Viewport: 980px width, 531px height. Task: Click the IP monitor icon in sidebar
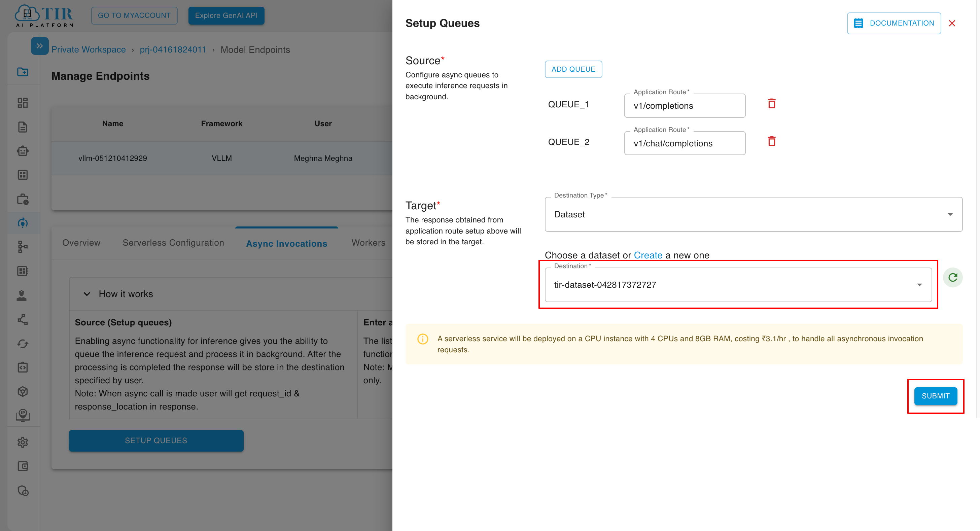click(23, 415)
